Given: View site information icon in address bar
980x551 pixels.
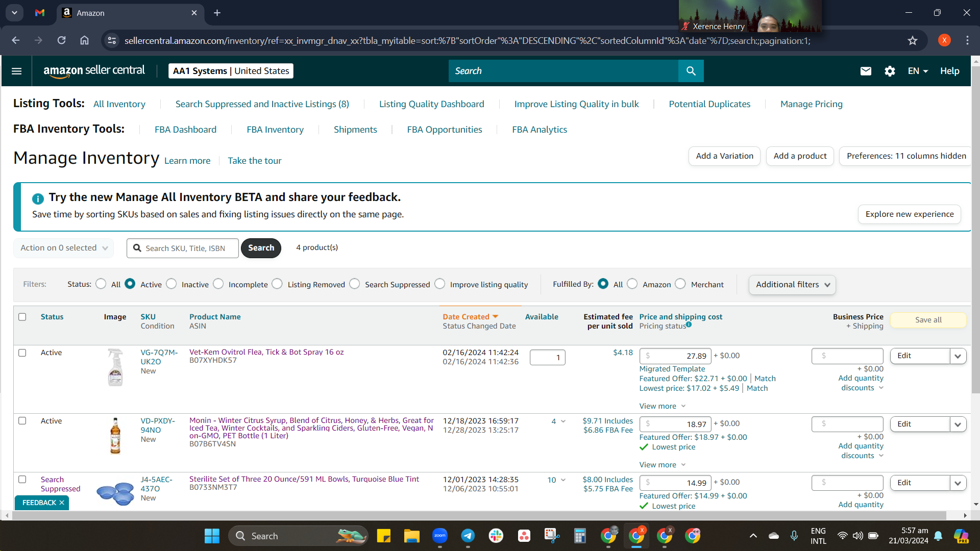Looking at the screenshot, I should coord(112,40).
